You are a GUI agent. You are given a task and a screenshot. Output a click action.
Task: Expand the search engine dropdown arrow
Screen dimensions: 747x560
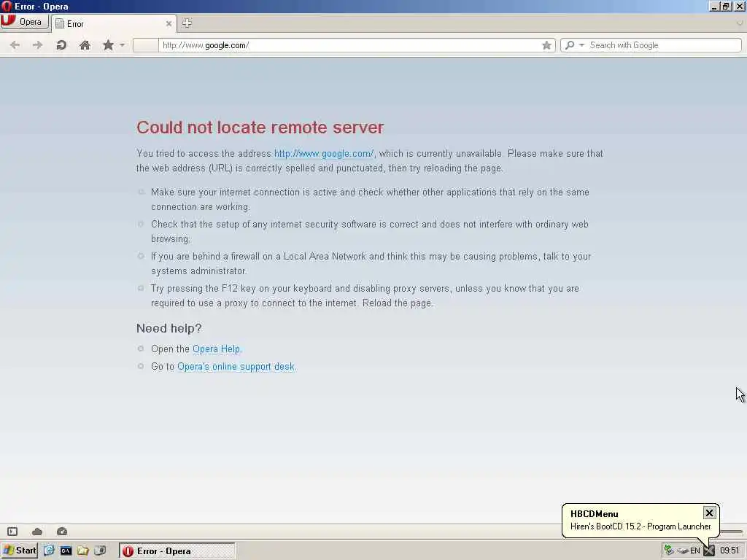click(x=581, y=45)
